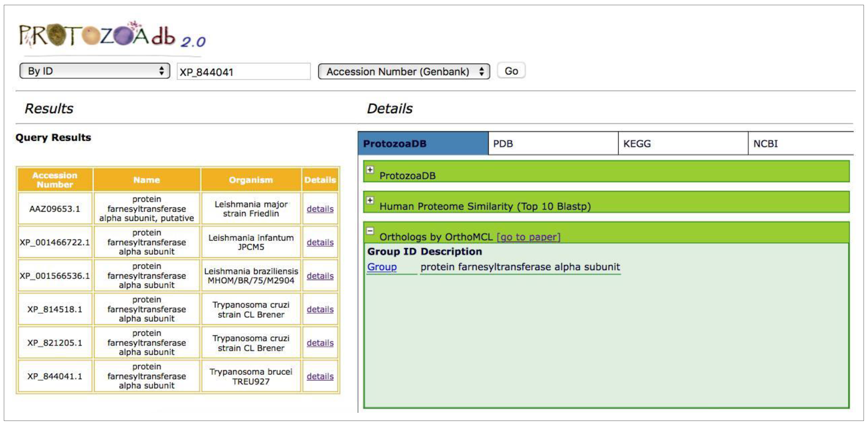Open details for XP_821205.1 entry
The width and height of the screenshot is (868, 425).
point(320,343)
